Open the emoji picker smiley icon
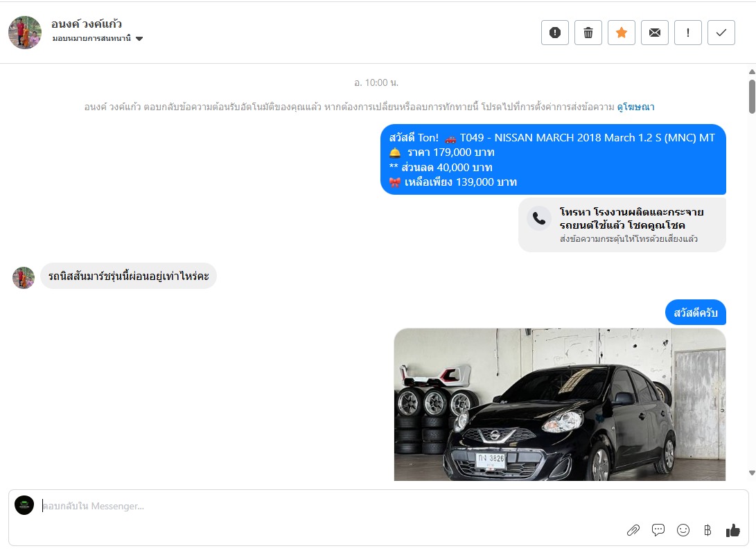756x553 pixels. [683, 530]
